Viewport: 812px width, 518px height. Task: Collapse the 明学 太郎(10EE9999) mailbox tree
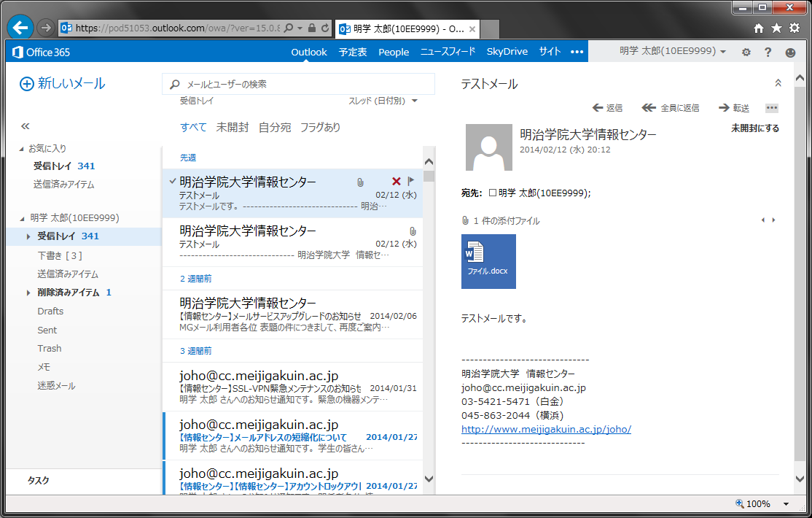coord(22,219)
